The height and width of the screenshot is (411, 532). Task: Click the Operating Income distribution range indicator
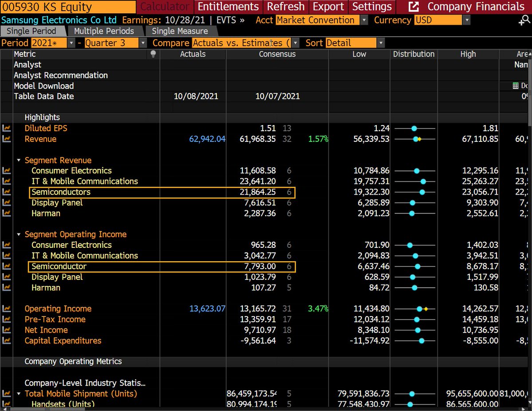(x=415, y=309)
